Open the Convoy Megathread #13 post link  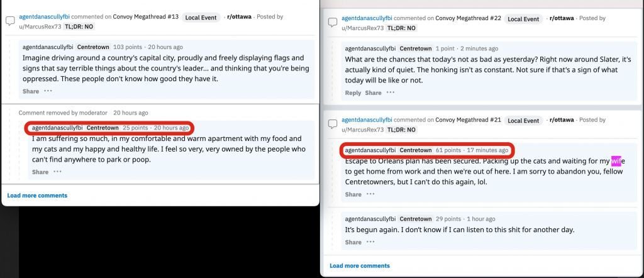(x=147, y=17)
